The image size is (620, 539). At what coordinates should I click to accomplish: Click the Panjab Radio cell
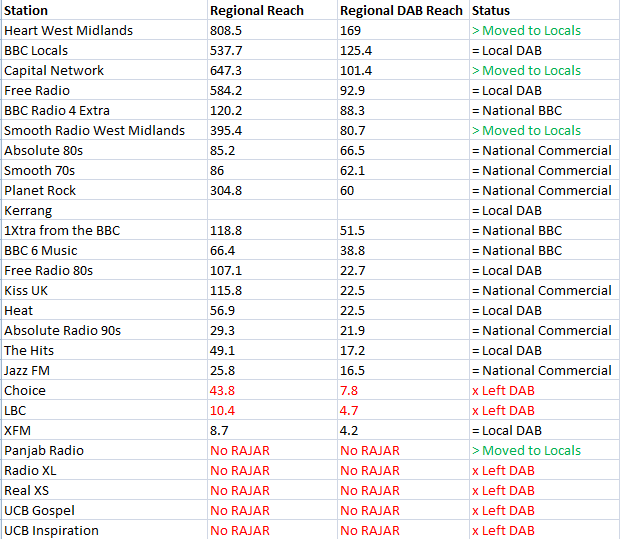click(x=104, y=450)
